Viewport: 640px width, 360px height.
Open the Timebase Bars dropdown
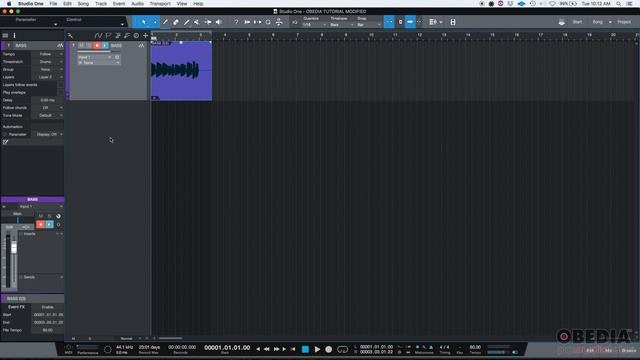341,25
